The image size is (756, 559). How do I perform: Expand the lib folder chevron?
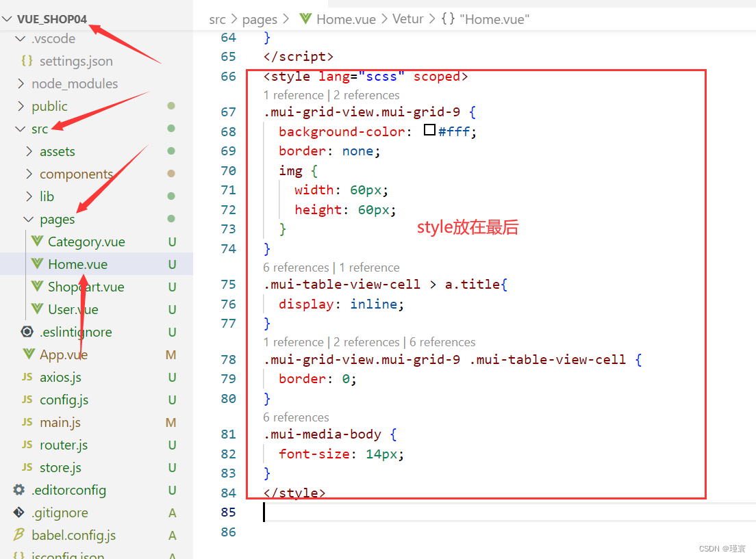29,196
